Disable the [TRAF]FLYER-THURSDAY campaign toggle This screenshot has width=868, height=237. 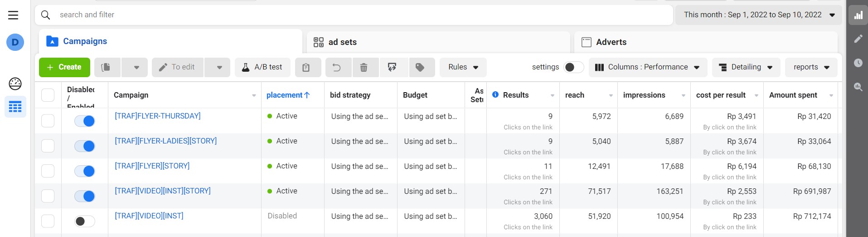[x=84, y=121]
